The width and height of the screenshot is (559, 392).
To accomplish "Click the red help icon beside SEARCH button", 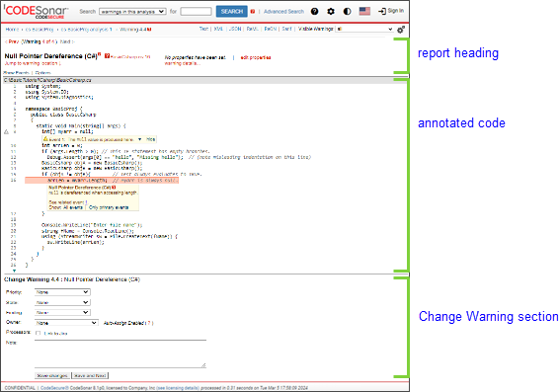I will click(x=253, y=12).
